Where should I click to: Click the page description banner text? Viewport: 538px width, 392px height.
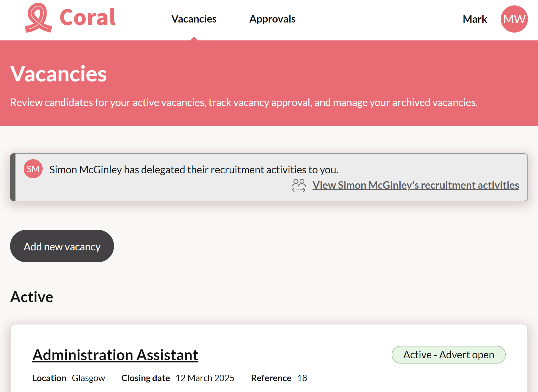pyautogui.click(x=244, y=103)
